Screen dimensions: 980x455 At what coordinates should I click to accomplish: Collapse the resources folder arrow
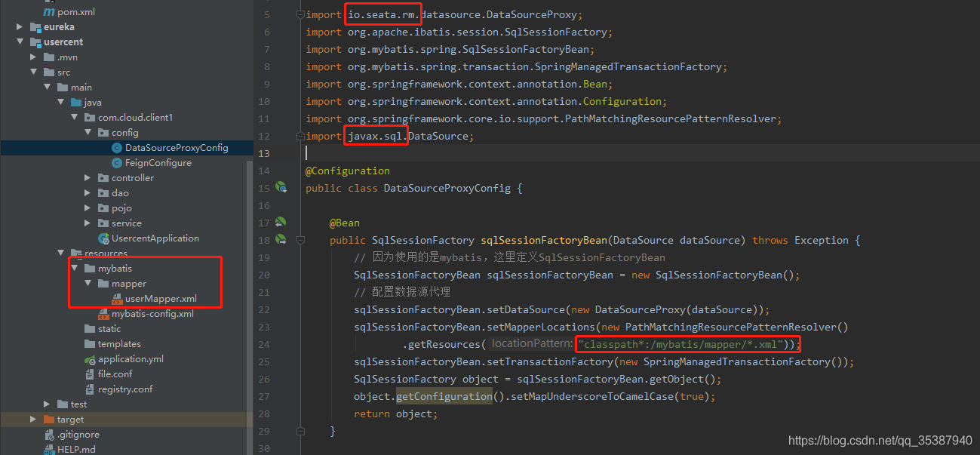[60, 254]
